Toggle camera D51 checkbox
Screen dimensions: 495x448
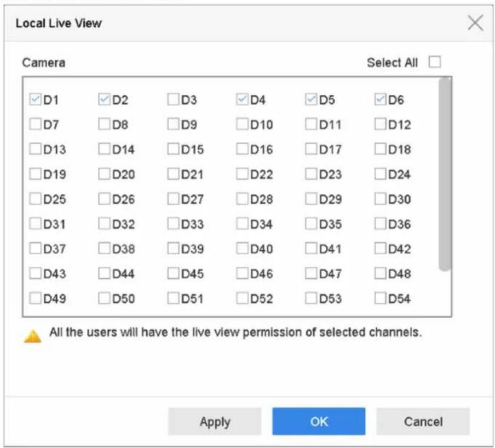click(174, 298)
